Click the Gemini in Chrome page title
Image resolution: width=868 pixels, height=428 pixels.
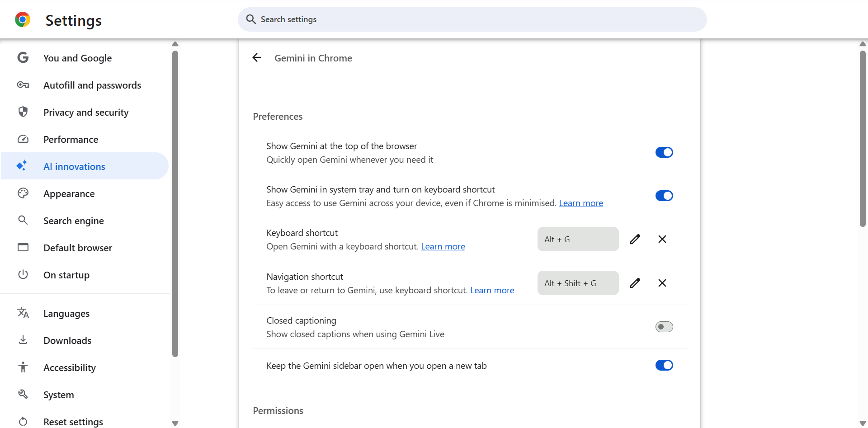pyautogui.click(x=313, y=58)
